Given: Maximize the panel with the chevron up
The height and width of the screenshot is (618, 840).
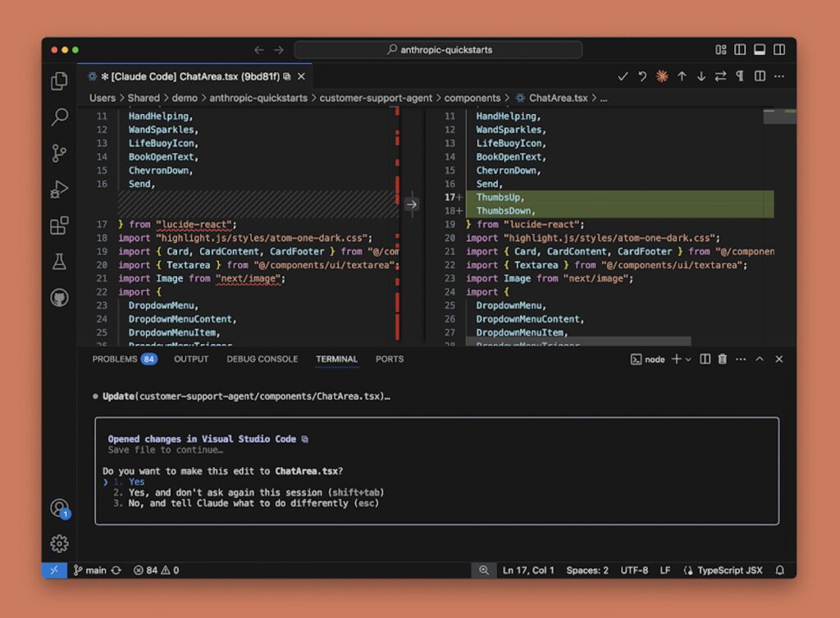Looking at the screenshot, I should pyautogui.click(x=760, y=359).
